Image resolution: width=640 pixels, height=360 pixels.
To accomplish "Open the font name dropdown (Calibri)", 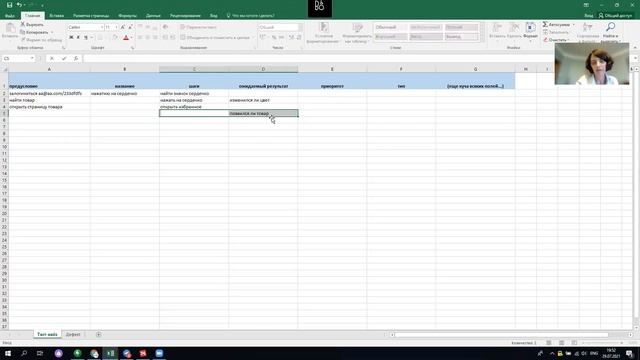I will click(x=102, y=27).
